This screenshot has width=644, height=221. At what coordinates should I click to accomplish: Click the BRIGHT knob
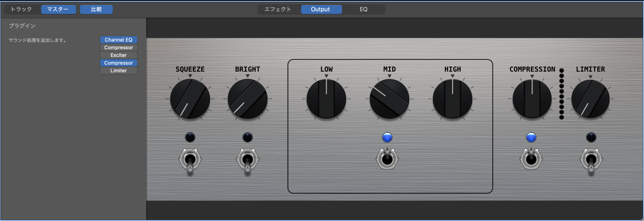click(x=248, y=99)
